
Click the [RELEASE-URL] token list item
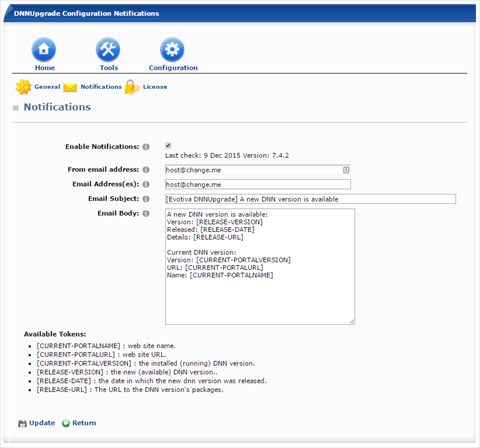click(x=130, y=389)
